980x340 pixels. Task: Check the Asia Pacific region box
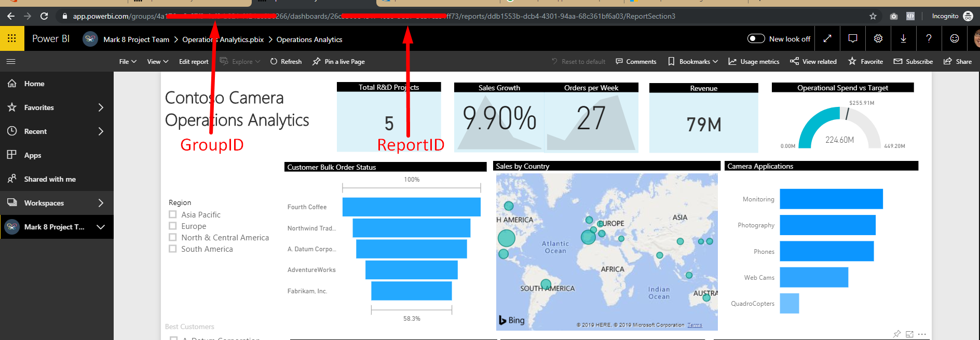173,214
